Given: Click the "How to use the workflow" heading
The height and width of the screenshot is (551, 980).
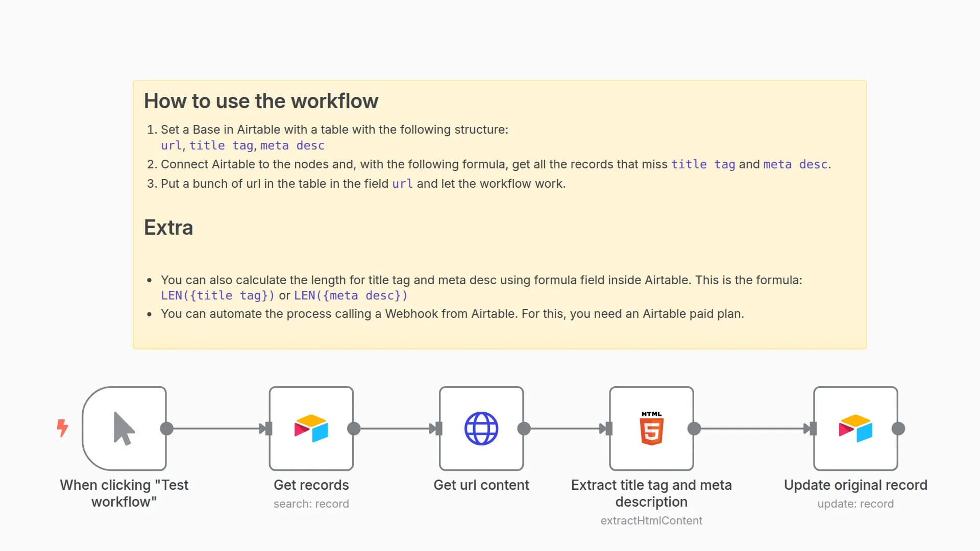Looking at the screenshot, I should pos(261,101).
